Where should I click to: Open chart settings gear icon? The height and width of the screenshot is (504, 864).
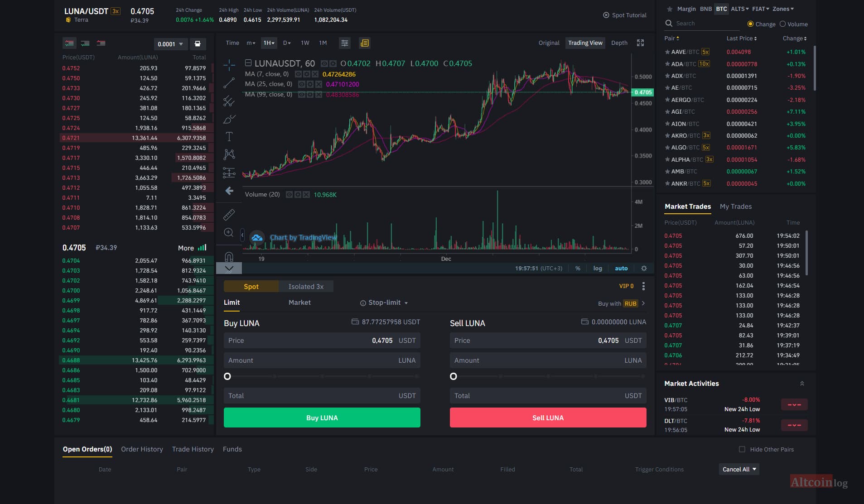[x=644, y=268]
